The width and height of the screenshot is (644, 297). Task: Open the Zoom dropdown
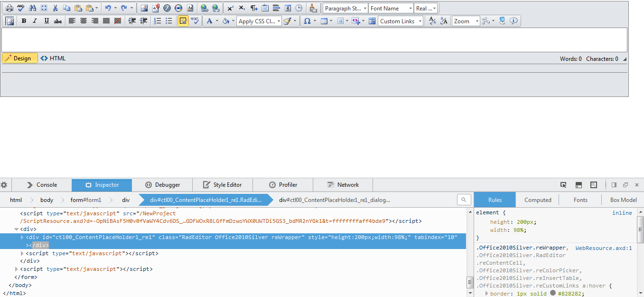[466, 21]
